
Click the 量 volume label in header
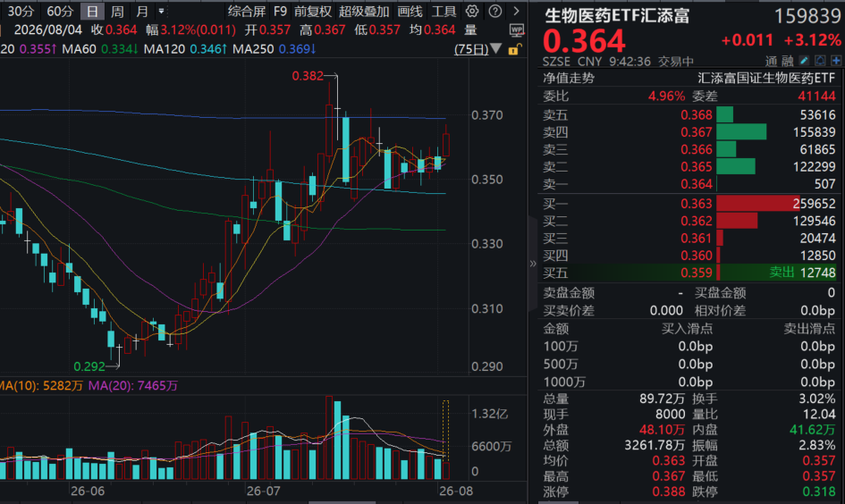click(x=470, y=30)
